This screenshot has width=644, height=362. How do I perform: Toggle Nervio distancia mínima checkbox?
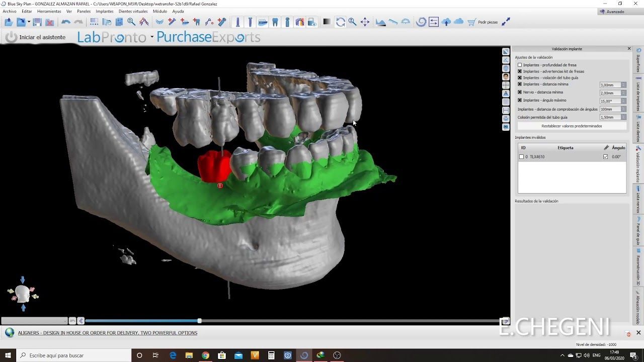point(520,93)
